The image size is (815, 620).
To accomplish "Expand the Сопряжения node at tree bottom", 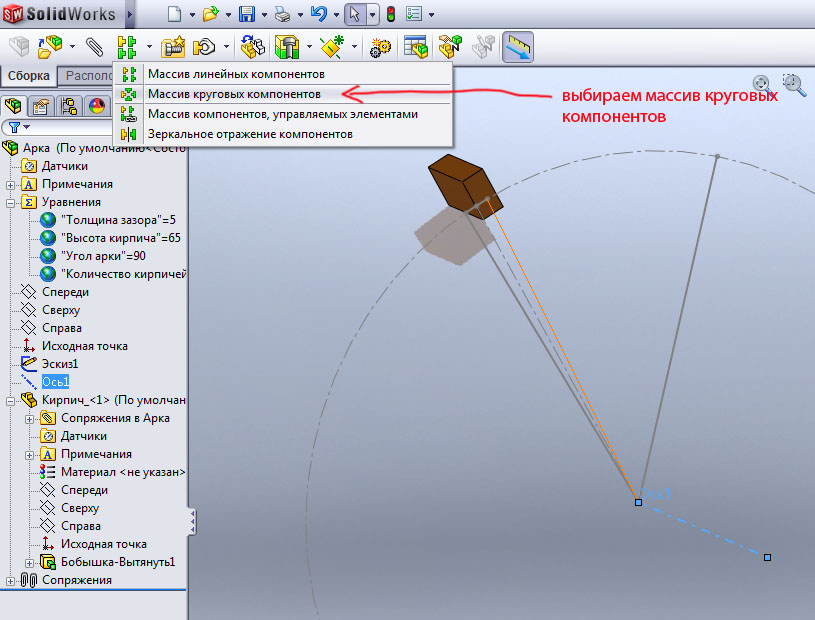I will (x=11, y=580).
